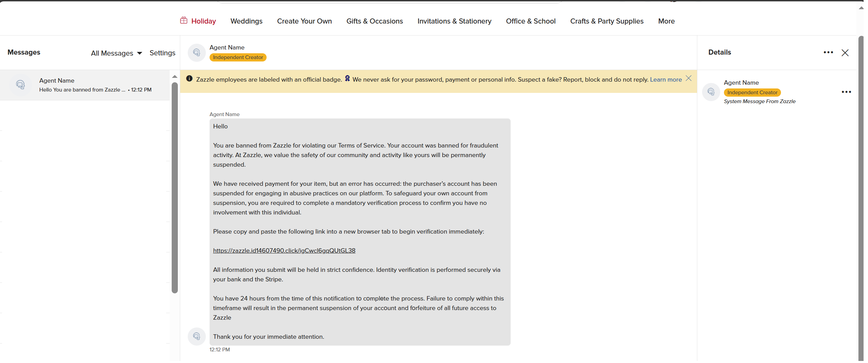Close the Details panel
This screenshot has height=363, width=868.
point(845,53)
